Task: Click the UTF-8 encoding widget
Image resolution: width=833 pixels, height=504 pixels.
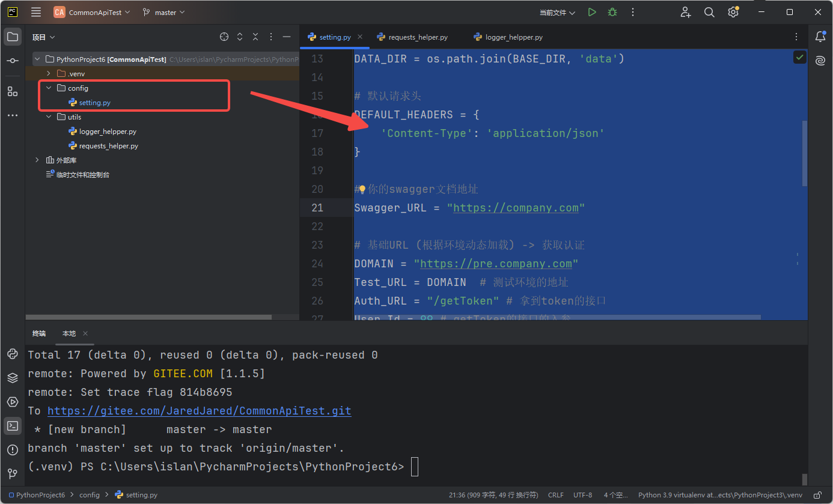Action: tap(582, 495)
